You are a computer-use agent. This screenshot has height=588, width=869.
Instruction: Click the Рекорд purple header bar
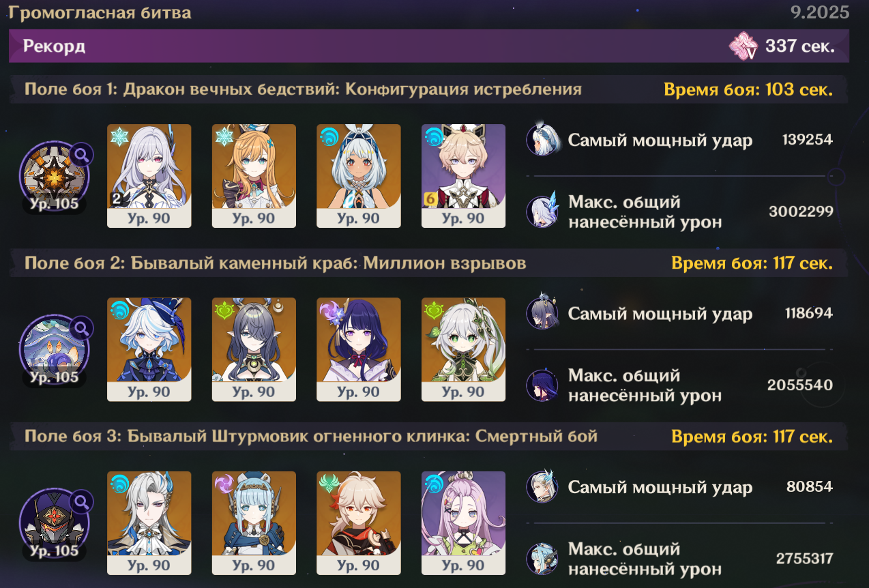pos(429,46)
